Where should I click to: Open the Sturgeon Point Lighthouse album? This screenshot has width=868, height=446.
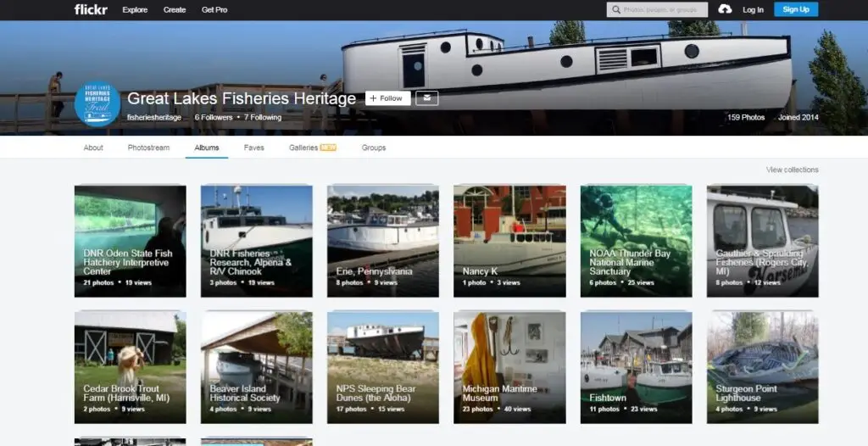pyautogui.click(x=763, y=367)
